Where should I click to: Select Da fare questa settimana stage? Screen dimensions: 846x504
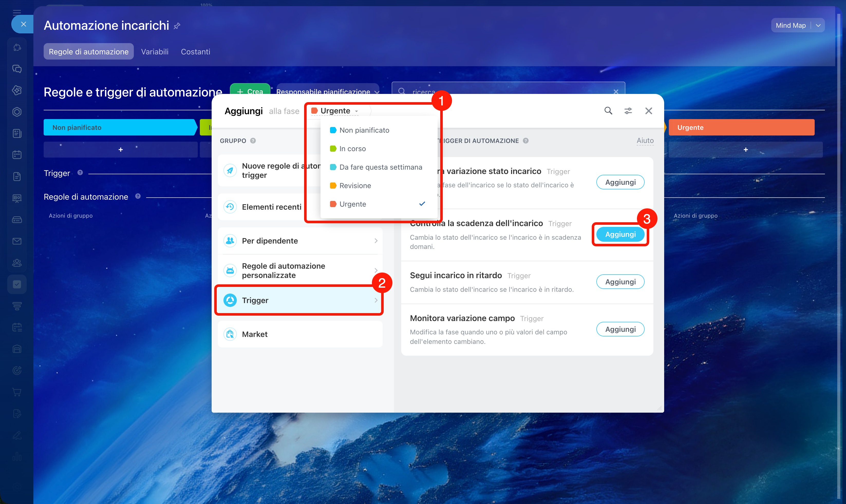(379, 167)
